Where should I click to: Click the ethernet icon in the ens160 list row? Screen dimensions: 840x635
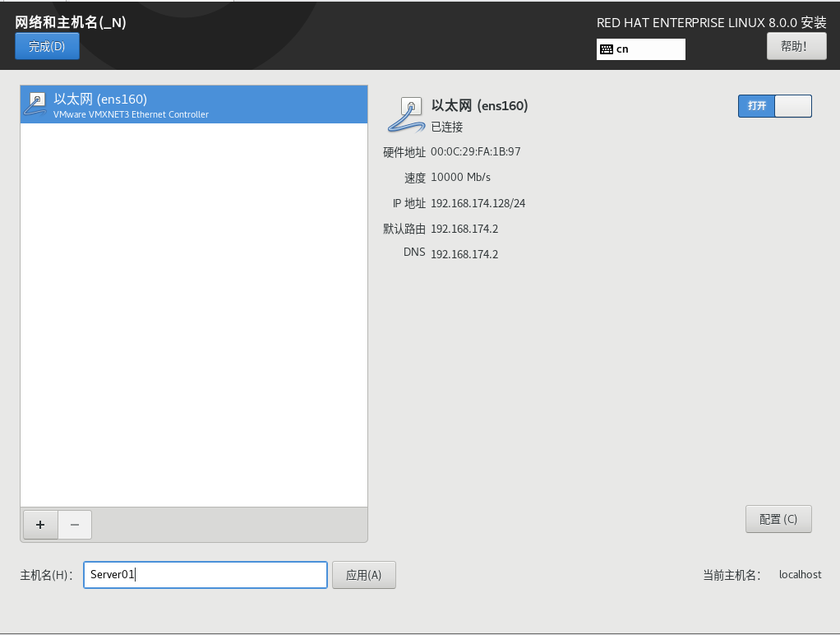[x=35, y=104]
